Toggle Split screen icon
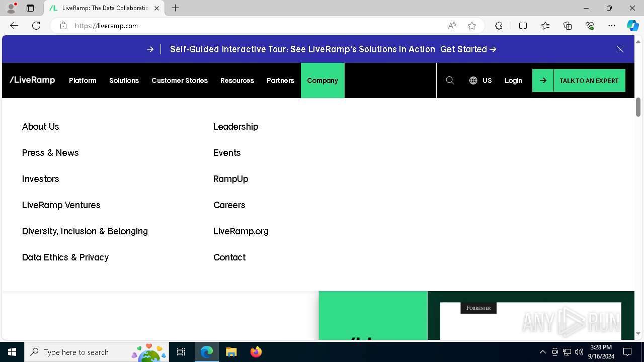This screenshot has width=644, height=362. coord(523,26)
